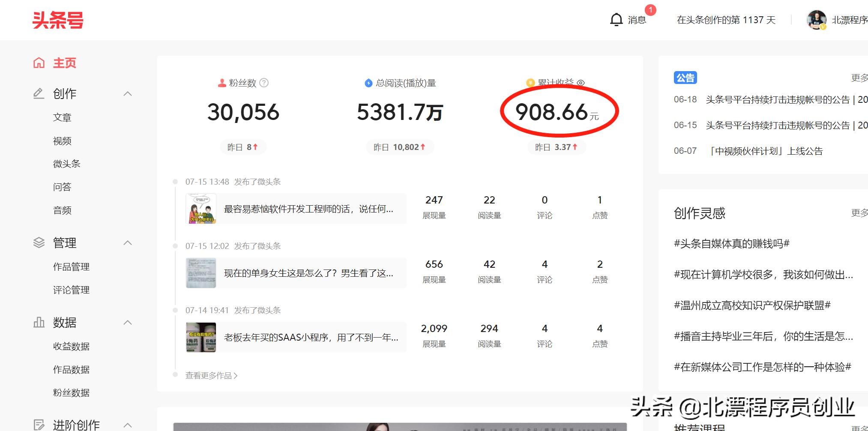
Task: Click the 2,099 展现量 count
Action: (x=434, y=329)
